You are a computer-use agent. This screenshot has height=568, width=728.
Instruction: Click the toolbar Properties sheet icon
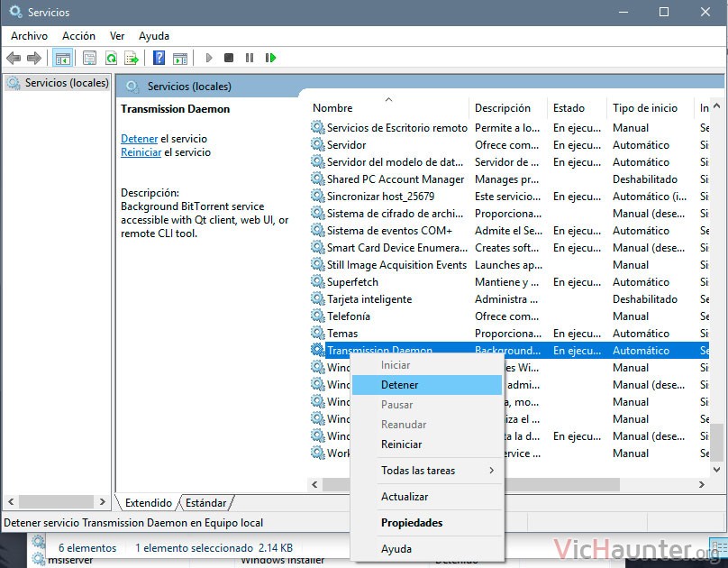pos(89,58)
